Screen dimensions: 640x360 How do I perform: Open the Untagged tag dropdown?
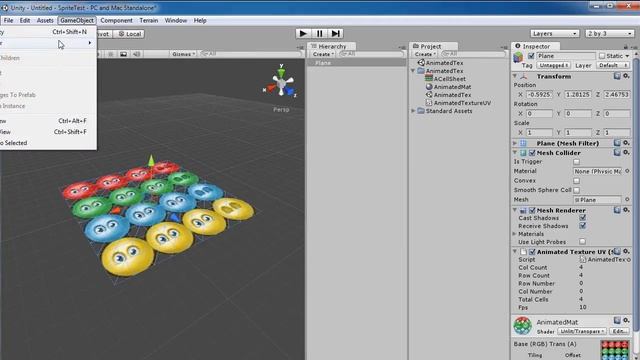click(553, 65)
